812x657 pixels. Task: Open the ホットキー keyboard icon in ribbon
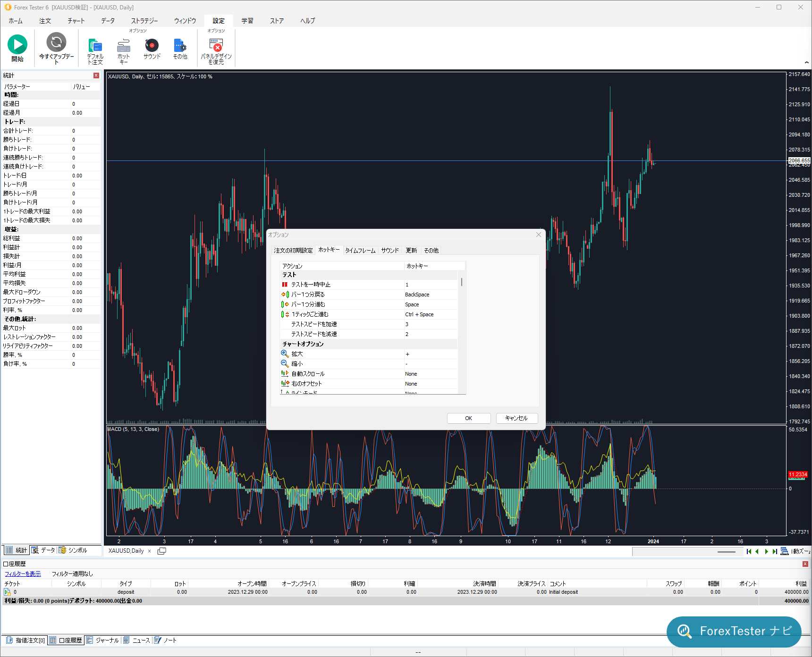click(x=124, y=45)
